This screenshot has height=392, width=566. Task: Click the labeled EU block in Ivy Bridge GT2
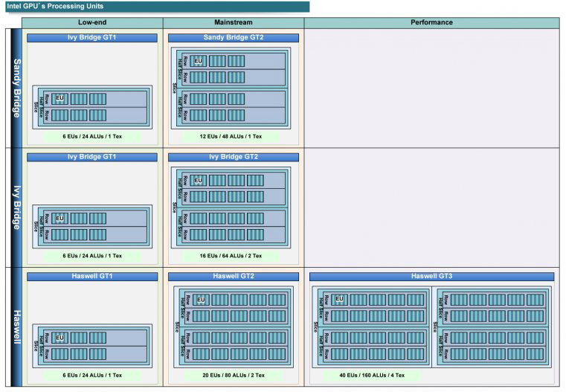pyautogui.click(x=199, y=180)
